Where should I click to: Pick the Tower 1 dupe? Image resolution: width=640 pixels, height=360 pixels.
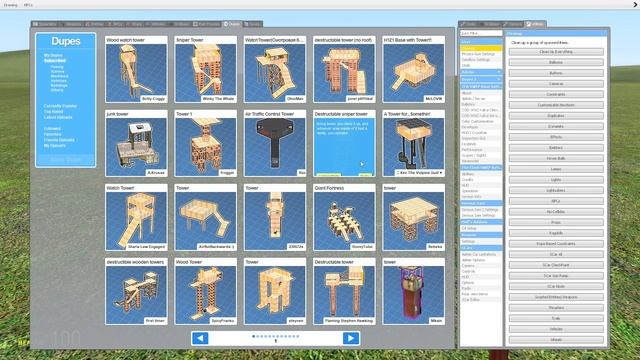[205, 143]
